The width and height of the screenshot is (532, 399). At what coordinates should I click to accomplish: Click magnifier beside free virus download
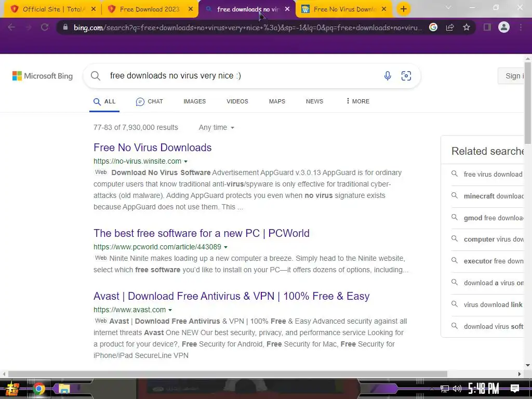point(454,174)
